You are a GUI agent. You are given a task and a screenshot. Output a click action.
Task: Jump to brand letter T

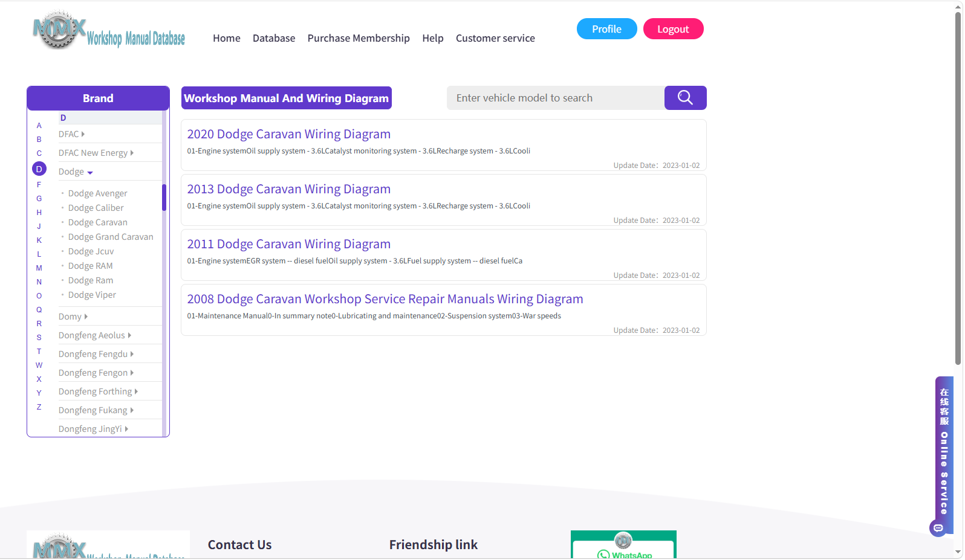pyautogui.click(x=39, y=352)
